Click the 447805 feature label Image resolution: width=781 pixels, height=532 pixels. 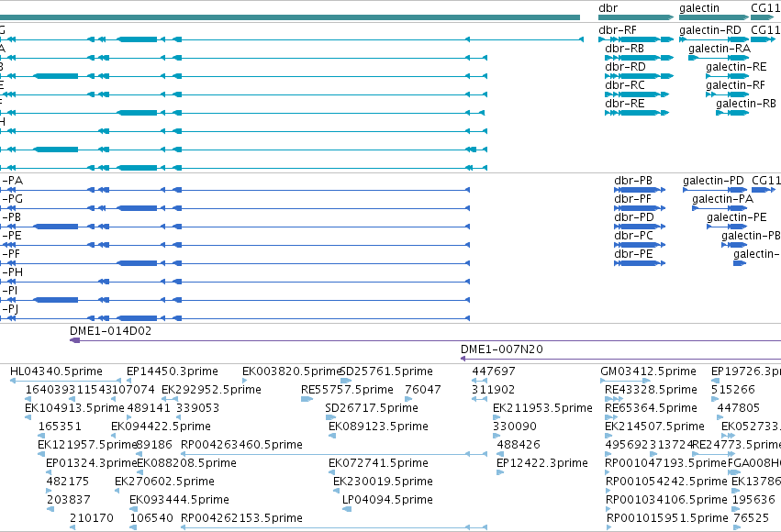point(738,408)
